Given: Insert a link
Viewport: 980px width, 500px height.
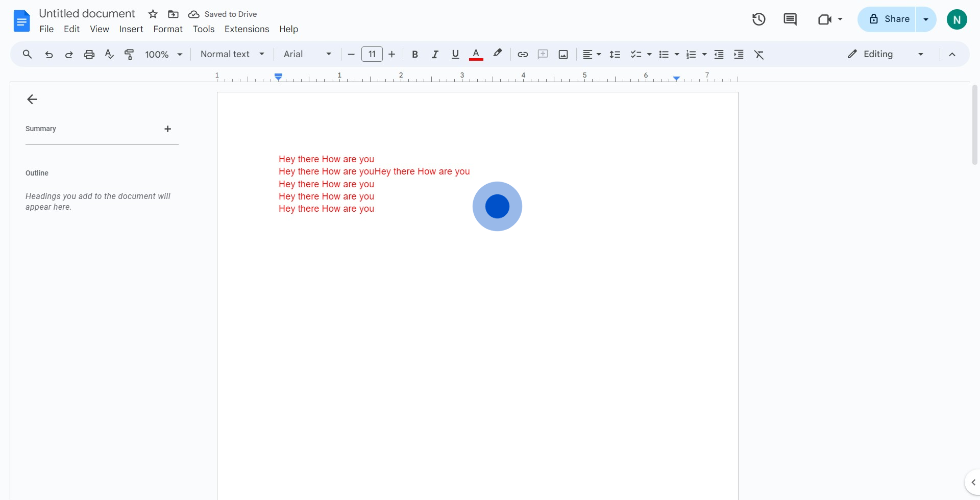Looking at the screenshot, I should (x=523, y=54).
